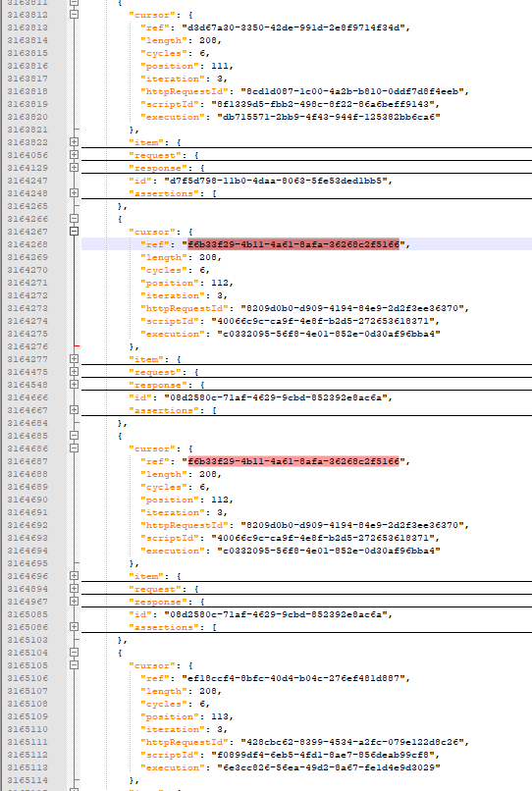
Task: Expand the folded "response" node on line 3164129
Action: (75, 168)
